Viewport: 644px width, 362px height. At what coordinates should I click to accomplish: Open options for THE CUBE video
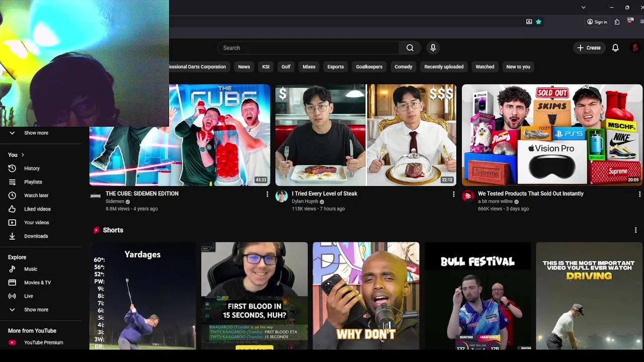(267, 194)
